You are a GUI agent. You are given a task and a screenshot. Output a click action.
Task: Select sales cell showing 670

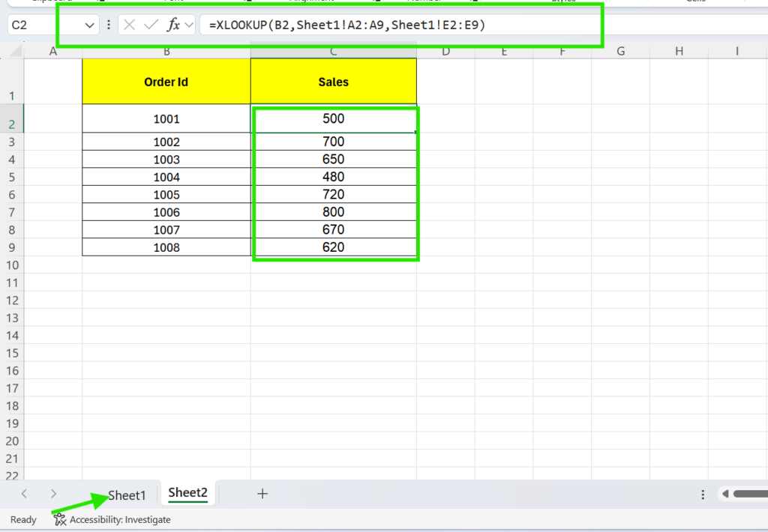tap(334, 229)
